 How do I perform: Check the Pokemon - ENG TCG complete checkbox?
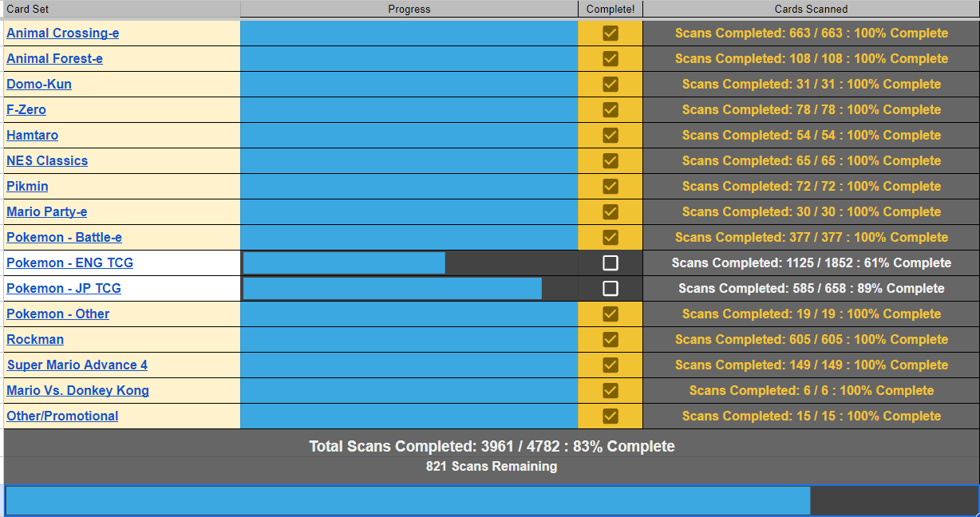pos(611,262)
